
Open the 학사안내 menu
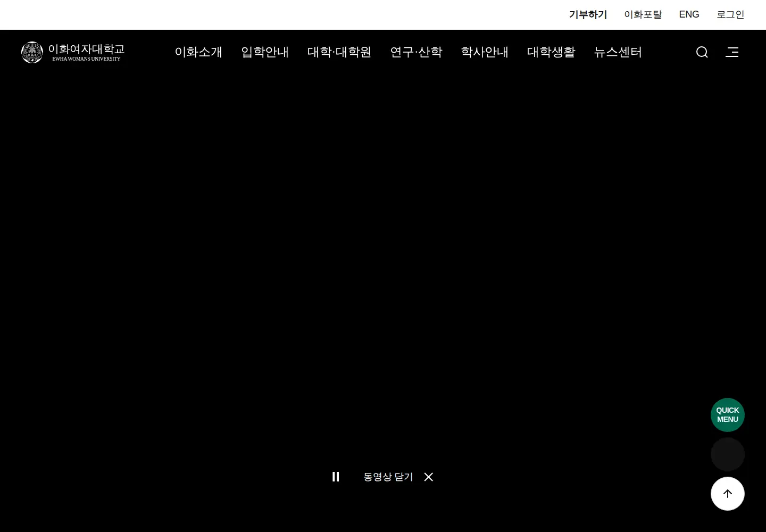pos(485,52)
